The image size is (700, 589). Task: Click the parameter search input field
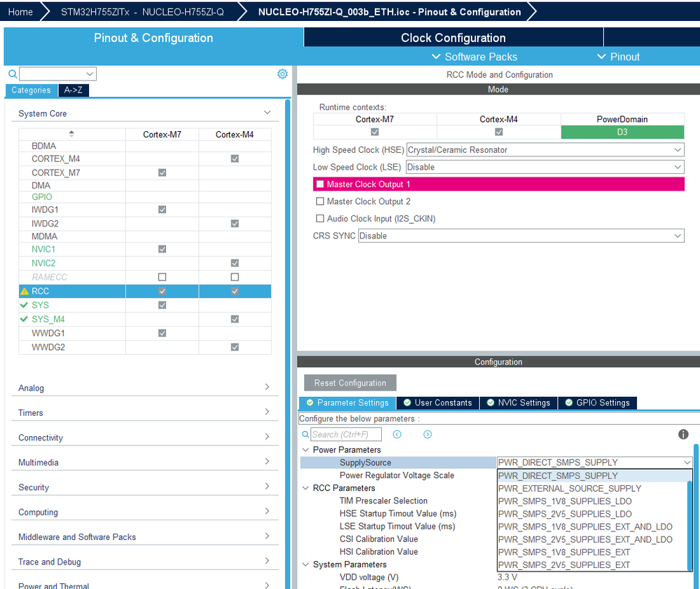tap(346, 434)
